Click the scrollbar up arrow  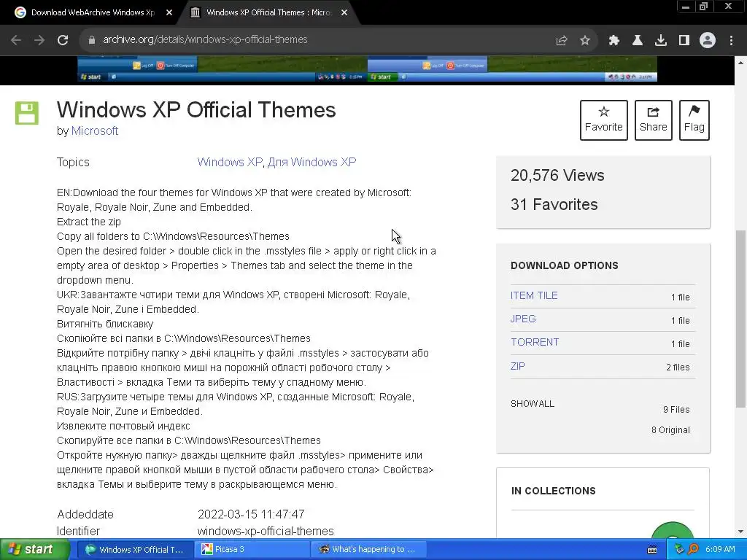click(740, 63)
